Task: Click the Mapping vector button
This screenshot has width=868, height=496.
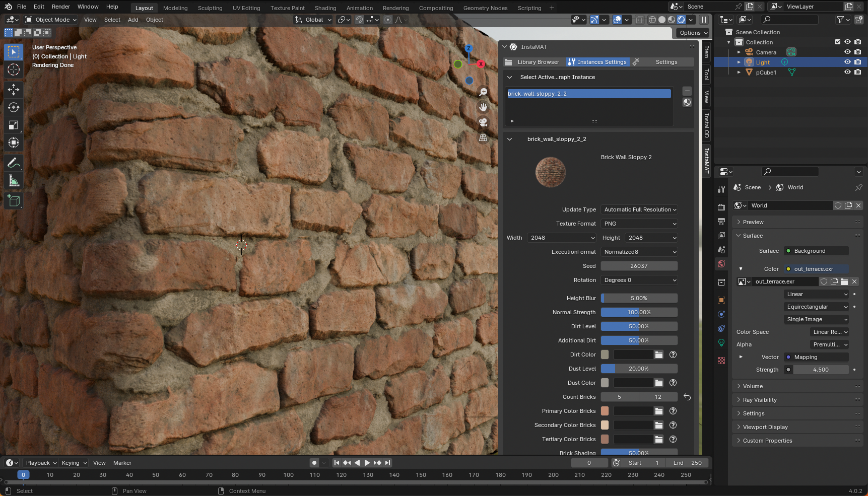Action: pos(816,357)
